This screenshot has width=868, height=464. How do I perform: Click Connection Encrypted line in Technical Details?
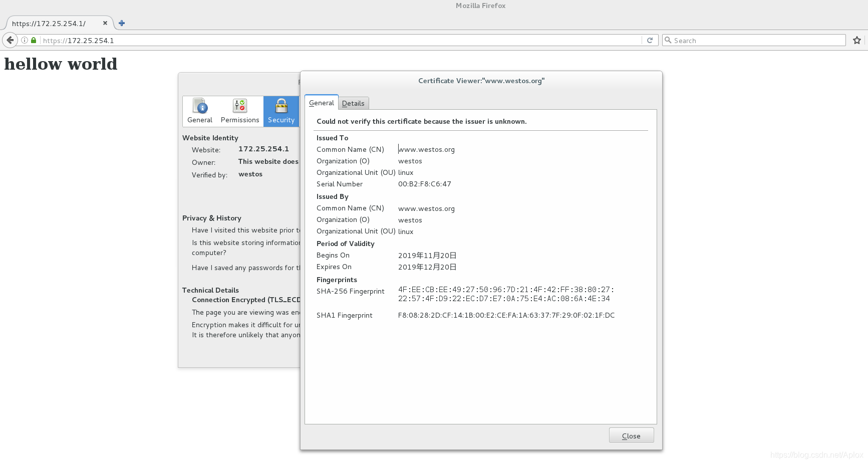pos(246,300)
